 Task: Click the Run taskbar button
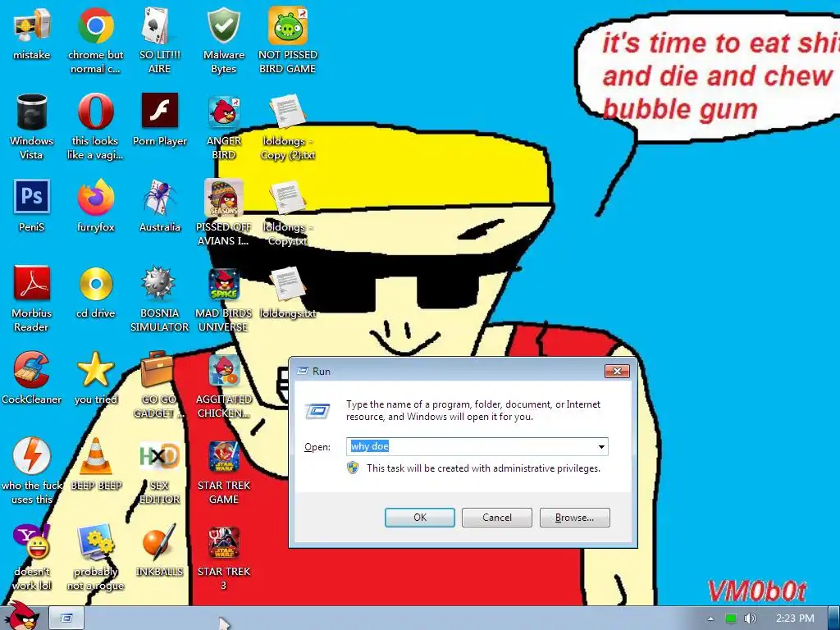pos(66,619)
